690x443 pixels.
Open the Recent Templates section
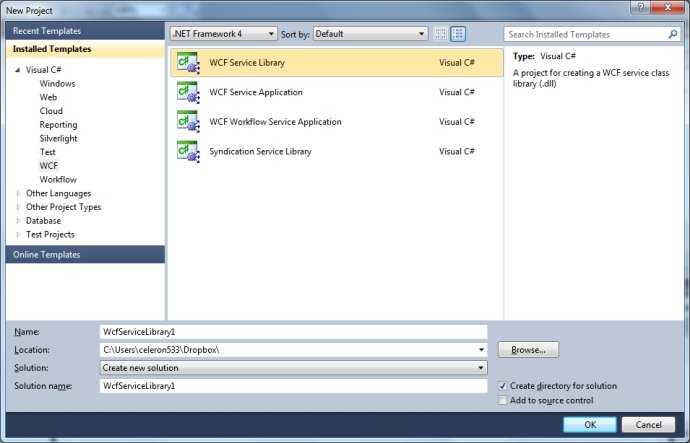[x=85, y=31]
